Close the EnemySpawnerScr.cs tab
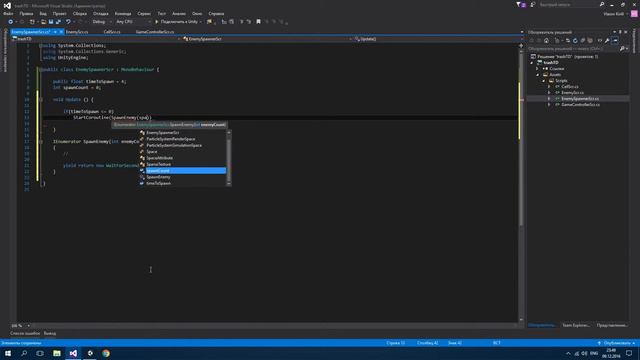 [61, 32]
